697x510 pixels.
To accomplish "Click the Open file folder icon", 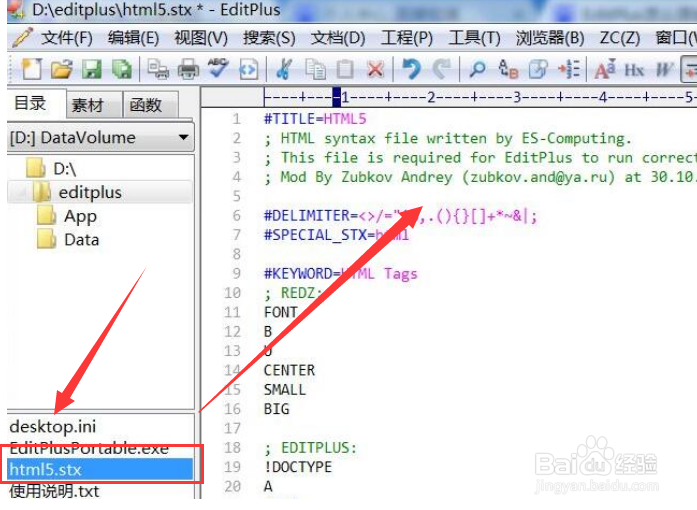I will (61, 69).
